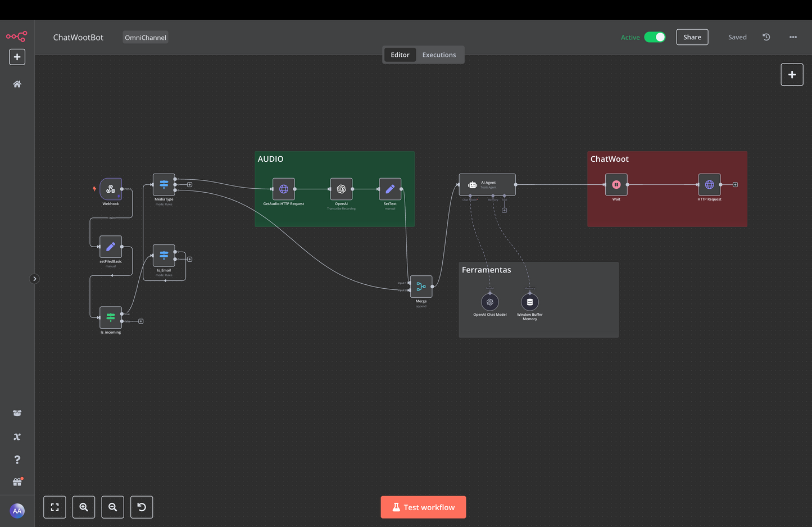Click the ChatWootBot workflow name field
Image resolution: width=812 pixels, height=527 pixels.
pos(78,38)
